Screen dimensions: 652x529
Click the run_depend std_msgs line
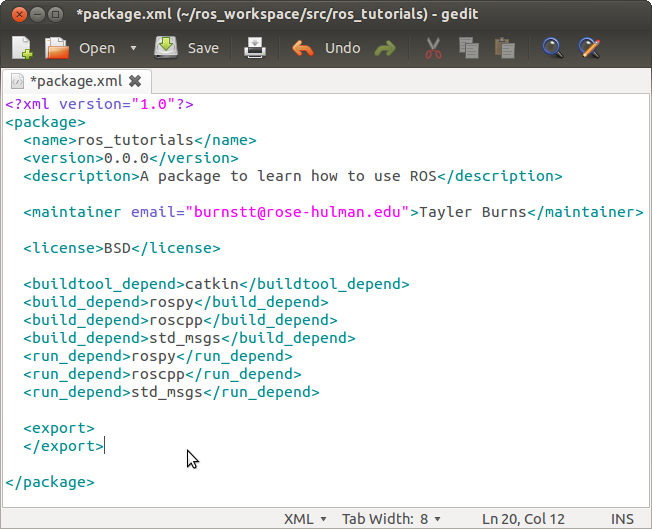coord(171,392)
